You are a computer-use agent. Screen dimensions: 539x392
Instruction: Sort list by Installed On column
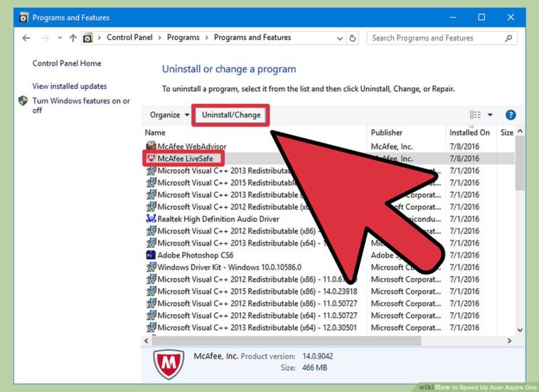coord(469,132)
